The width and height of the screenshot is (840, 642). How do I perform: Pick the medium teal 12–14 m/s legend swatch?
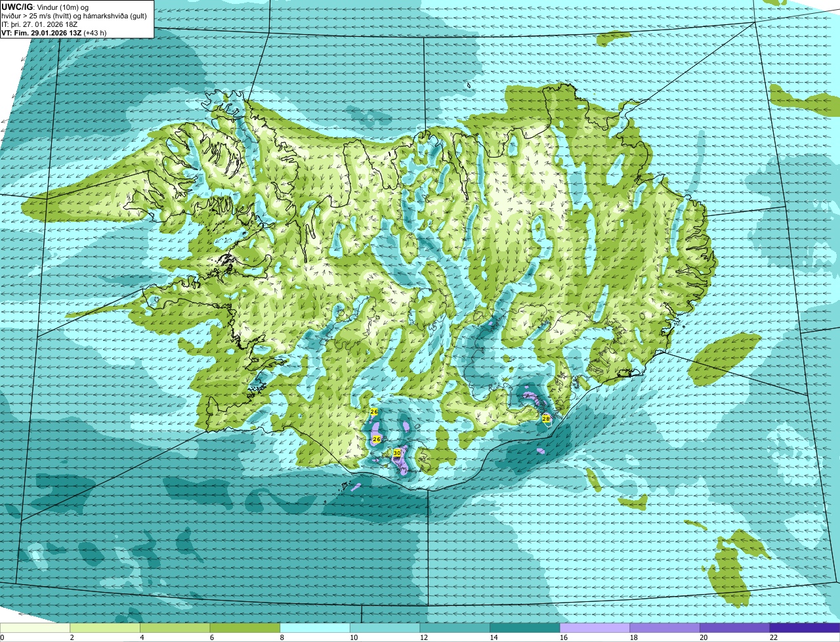click(x=455, y=628)
